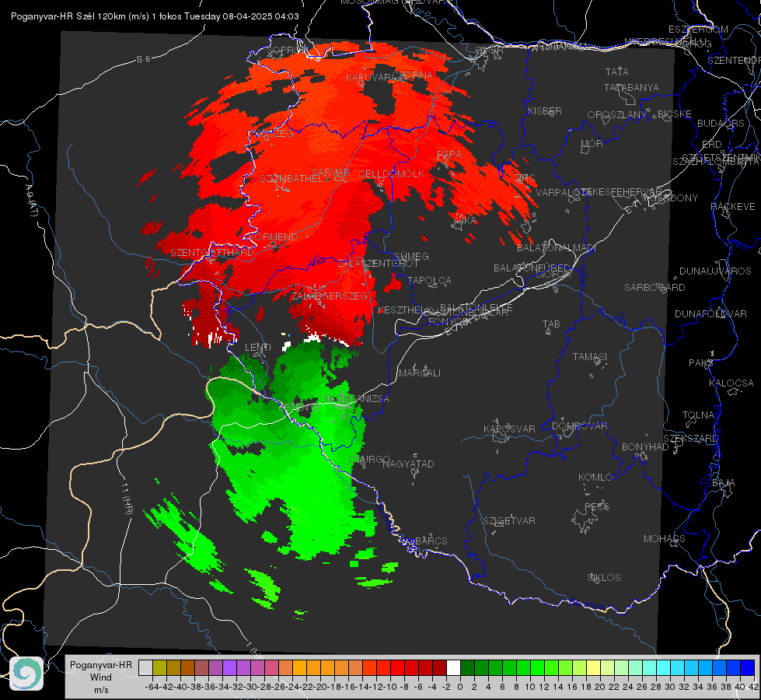Click the SZOMBATHELY town label

[295, 179]
